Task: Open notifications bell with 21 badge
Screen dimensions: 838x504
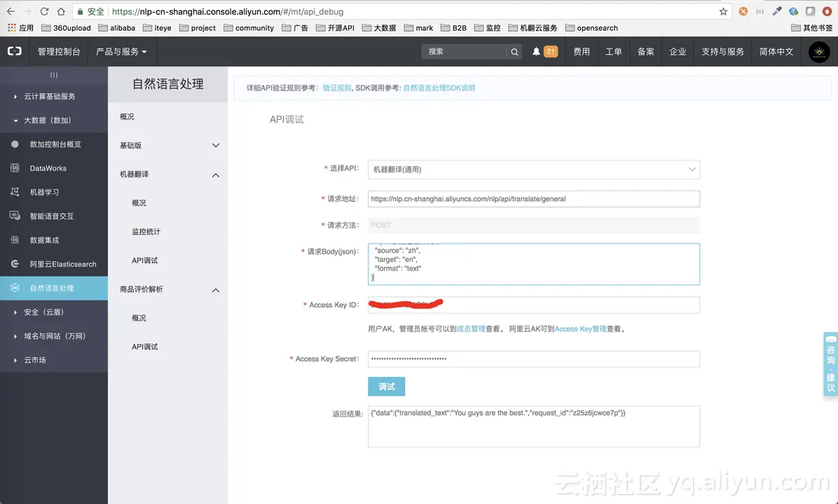Action: pyautogui.click(x=544, y=51)
